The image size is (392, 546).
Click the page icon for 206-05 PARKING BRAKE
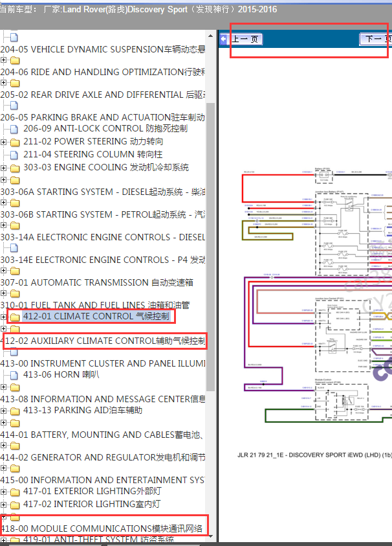pos(14,105)
